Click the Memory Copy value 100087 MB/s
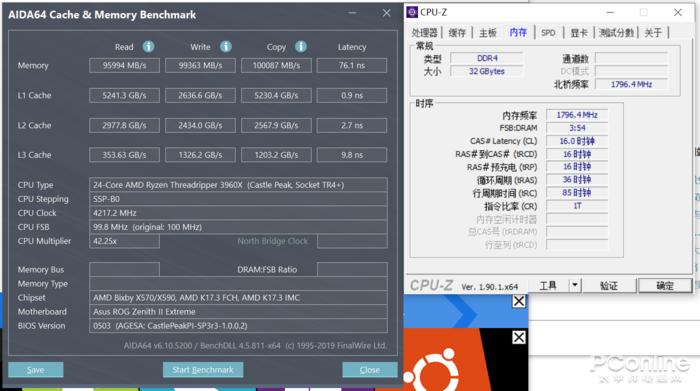This screenshot has width=700, height=391. pos(276,65)
